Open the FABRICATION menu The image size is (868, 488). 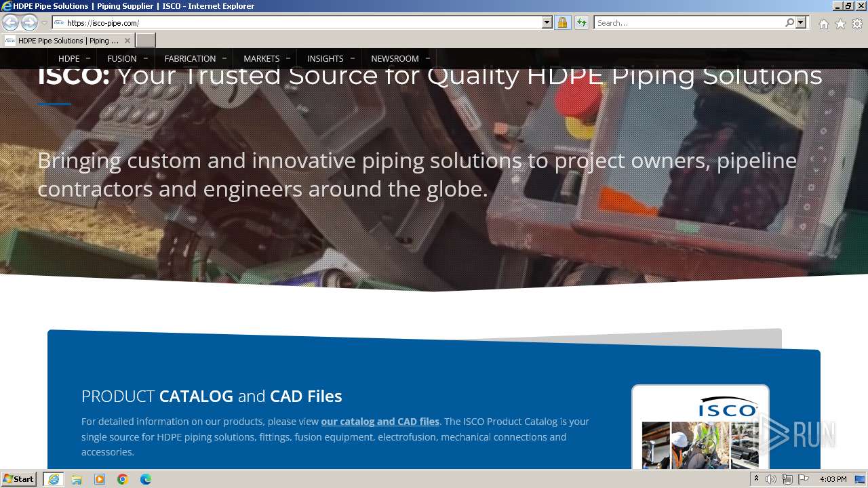click(190, 58)
